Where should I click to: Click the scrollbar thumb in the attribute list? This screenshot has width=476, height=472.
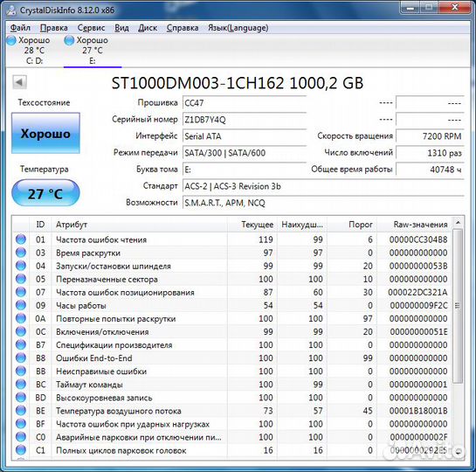458,306
